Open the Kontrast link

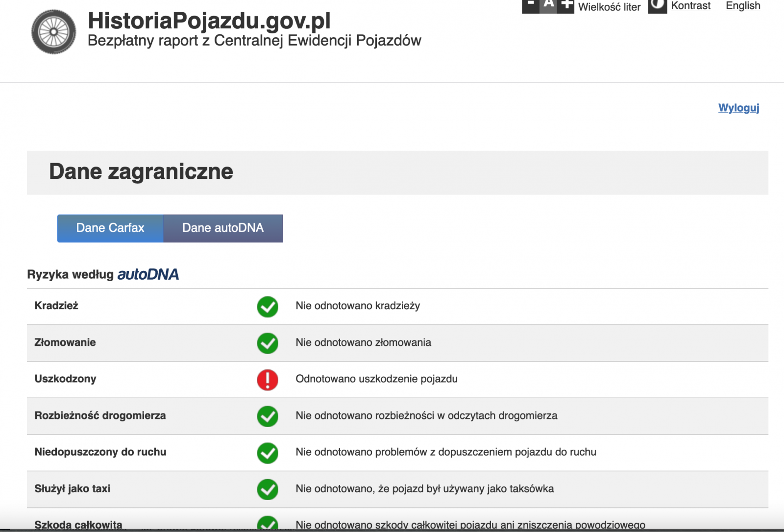click(x=690, y=6)
